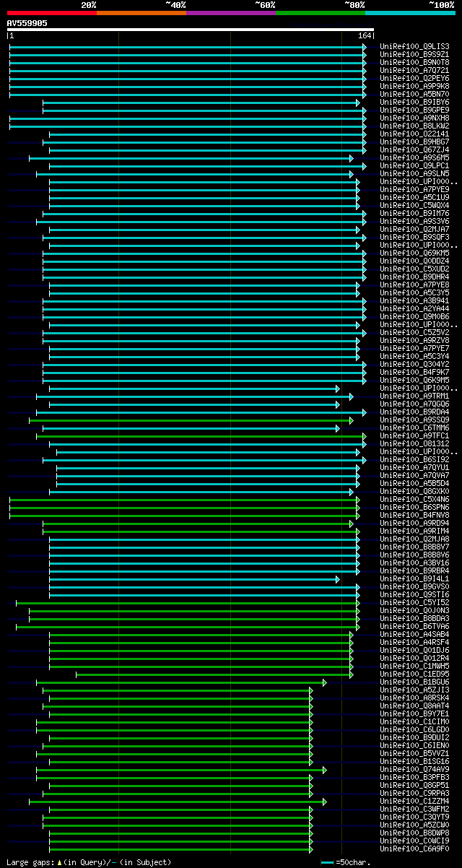Select label UniRef100_B9DHR4

415,277
